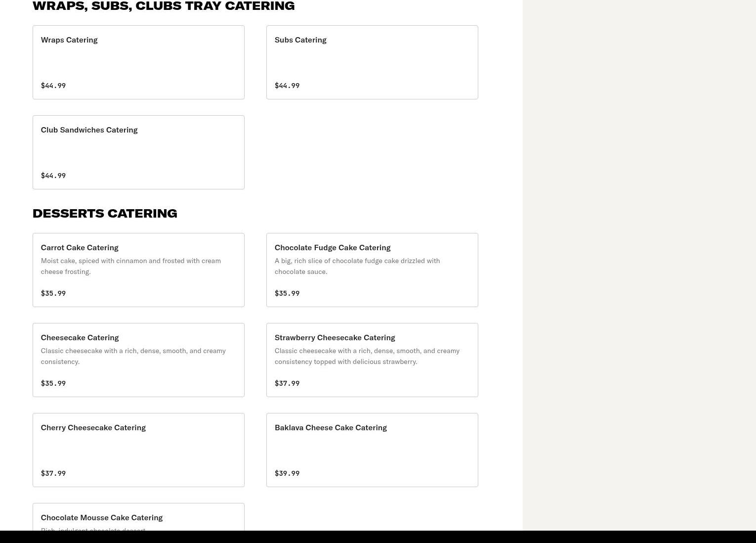Select the Club Sandwiches Catering card

coord(138,152)
